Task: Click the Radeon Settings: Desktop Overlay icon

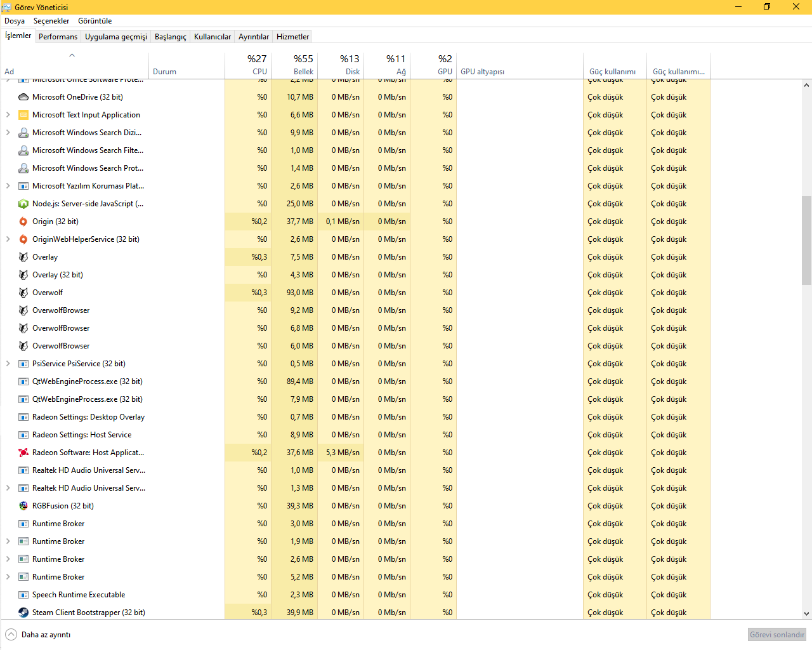Action: pyautogui.click(x=23, y=417)
